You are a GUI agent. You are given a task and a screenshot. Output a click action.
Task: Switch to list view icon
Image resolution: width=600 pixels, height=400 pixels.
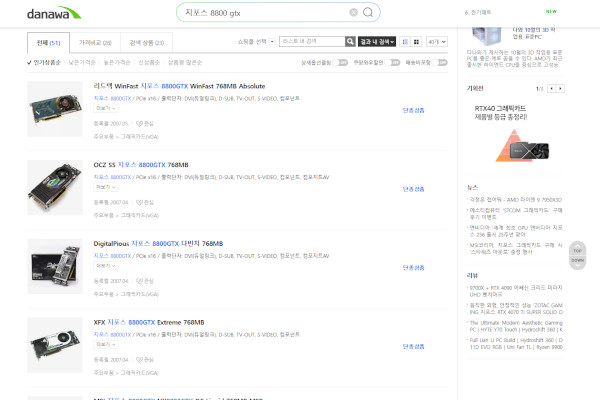[405, 42]
